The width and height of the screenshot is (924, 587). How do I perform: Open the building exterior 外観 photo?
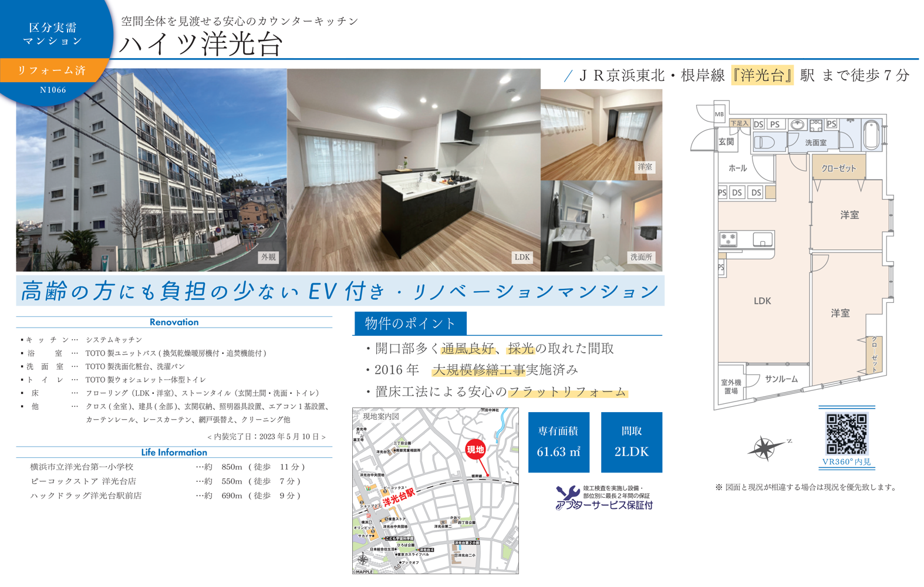click(151, 170)
